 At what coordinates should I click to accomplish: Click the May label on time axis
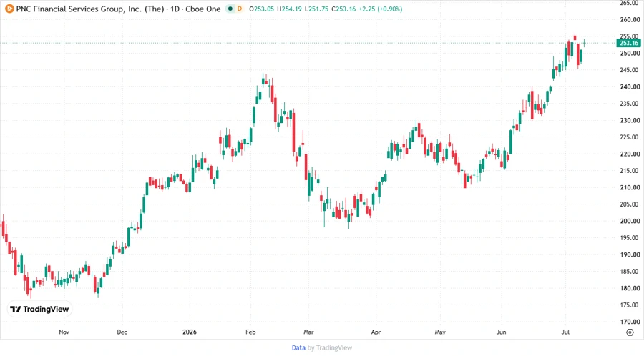click(x=440, y=332)
